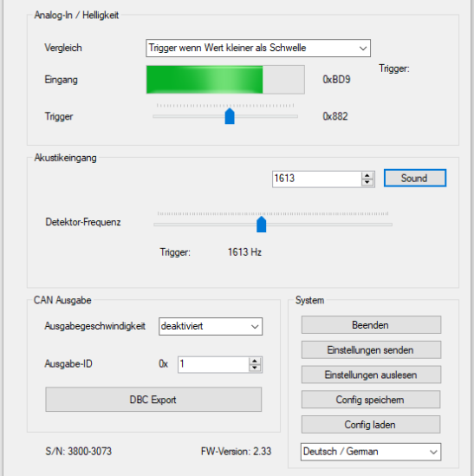Save configuration with Config speichern

tap(371, 400)
